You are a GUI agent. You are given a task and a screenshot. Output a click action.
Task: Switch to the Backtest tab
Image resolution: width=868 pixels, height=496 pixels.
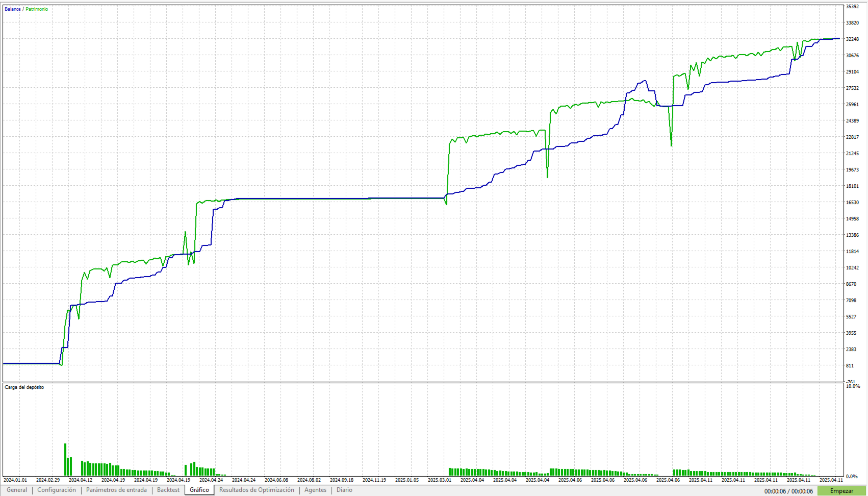click(168, 490)
